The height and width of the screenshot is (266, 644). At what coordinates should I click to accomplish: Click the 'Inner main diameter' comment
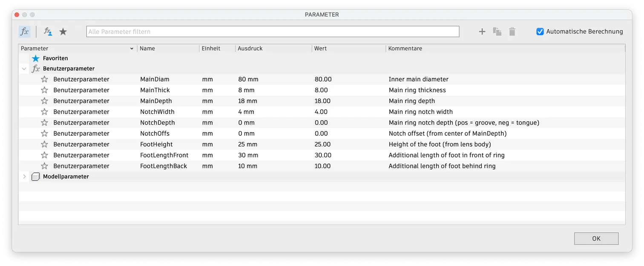(x=418, y=79)
